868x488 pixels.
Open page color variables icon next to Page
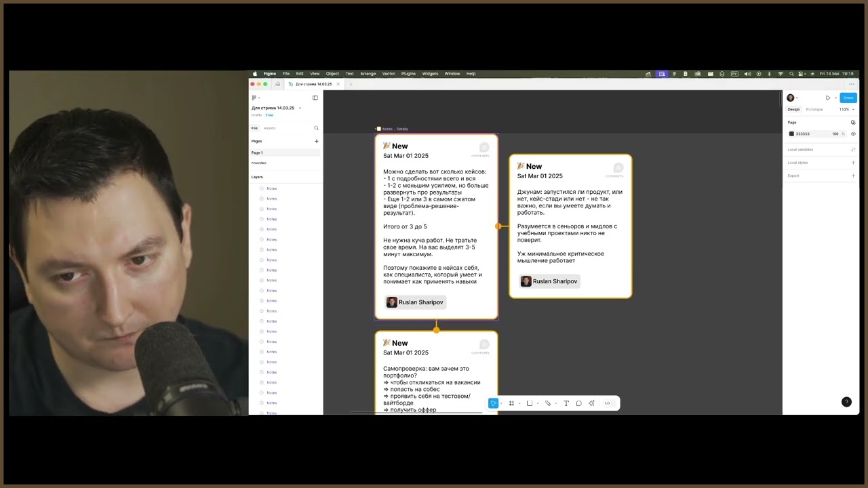coord(853,123)
